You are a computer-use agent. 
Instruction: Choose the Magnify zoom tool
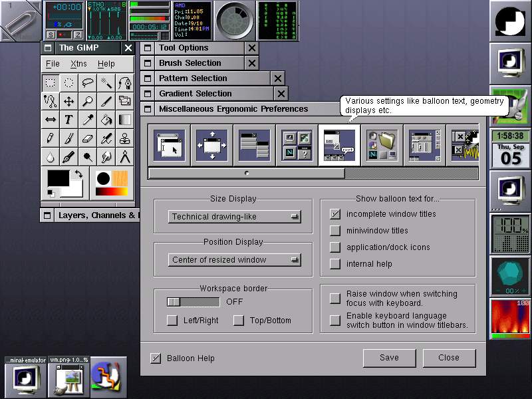[88, 101]
